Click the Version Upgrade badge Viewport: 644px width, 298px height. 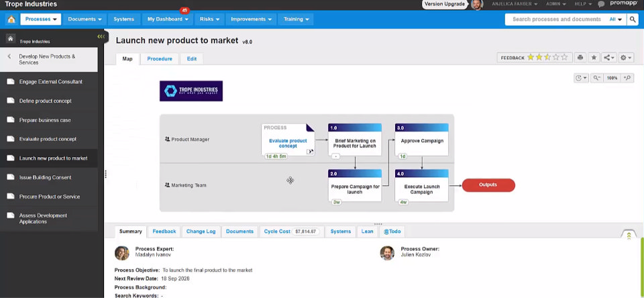point(445,4)
